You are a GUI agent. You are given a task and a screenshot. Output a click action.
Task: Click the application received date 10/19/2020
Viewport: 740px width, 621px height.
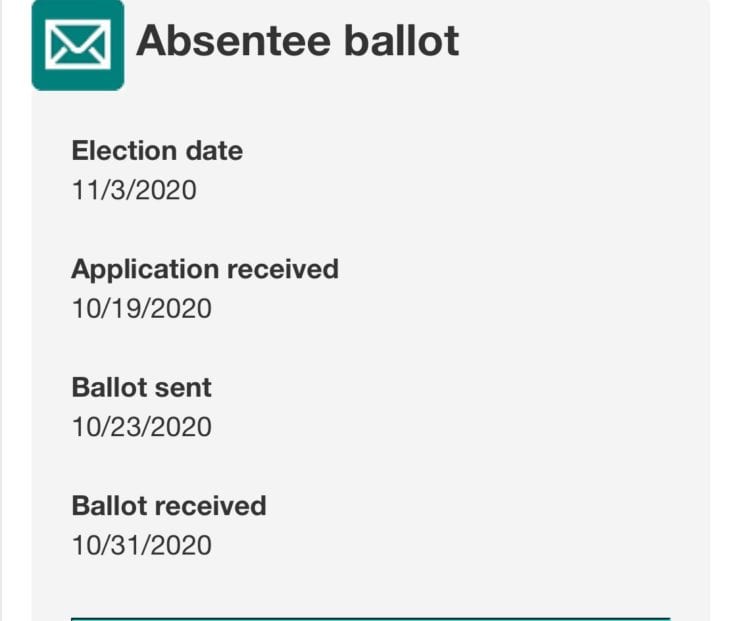[x=141, y=308]
